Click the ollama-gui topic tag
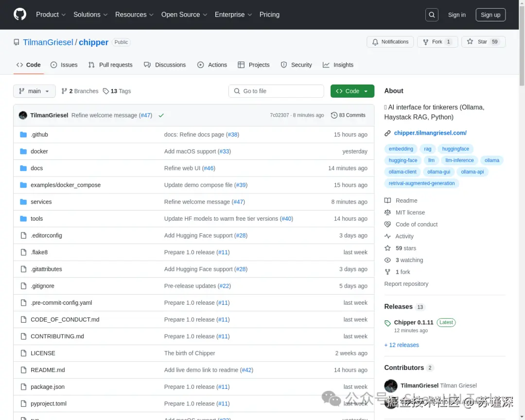This screenshot has width=525, height=420. (438, 172)
